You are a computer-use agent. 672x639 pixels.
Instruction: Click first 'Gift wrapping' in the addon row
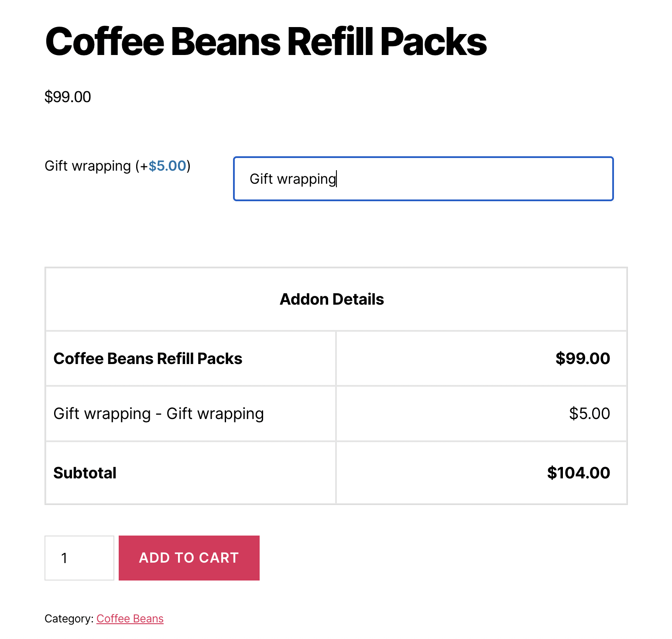pos(102,414)
